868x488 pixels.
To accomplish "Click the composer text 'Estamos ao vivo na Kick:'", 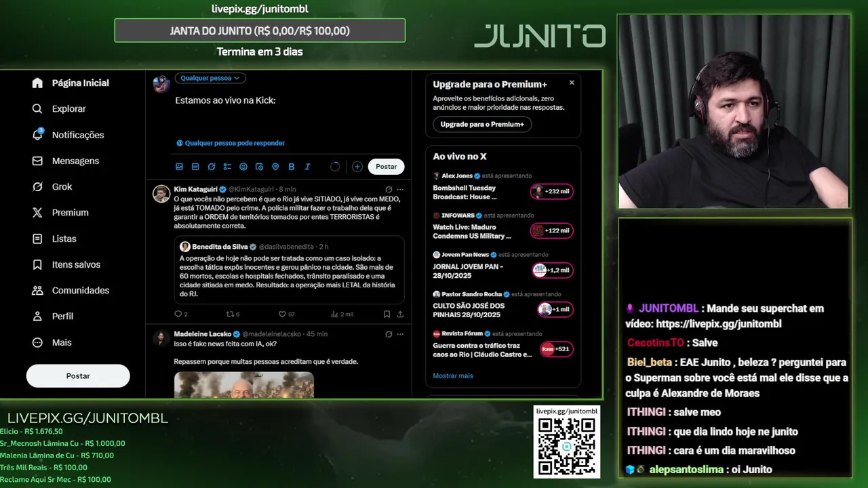I will [225, 100].
